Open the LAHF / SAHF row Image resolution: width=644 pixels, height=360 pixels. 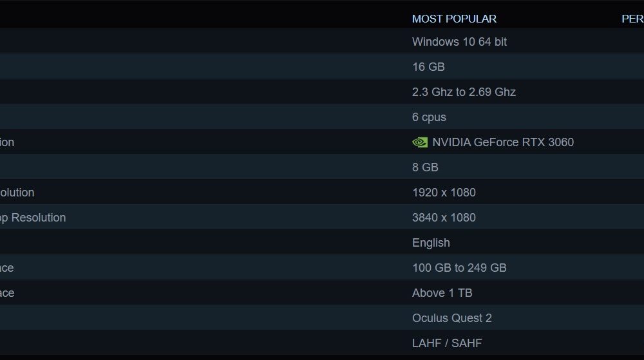pos(322,343)
